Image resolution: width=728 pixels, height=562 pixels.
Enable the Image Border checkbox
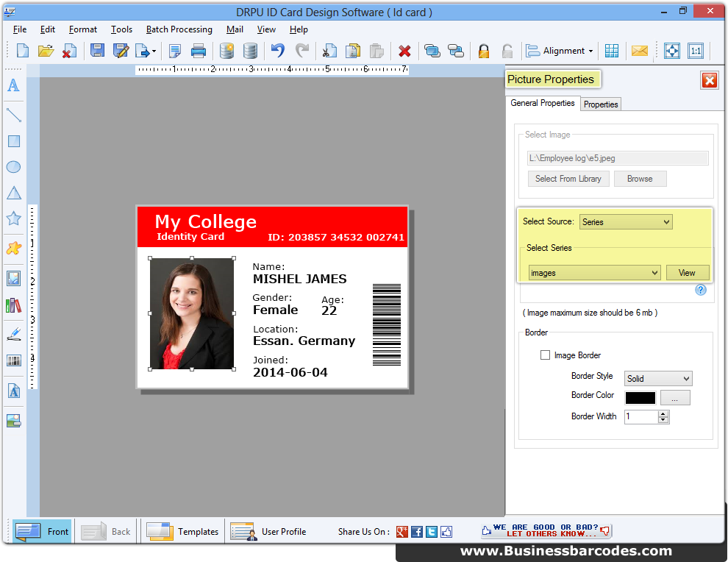(x=545, y=355)
